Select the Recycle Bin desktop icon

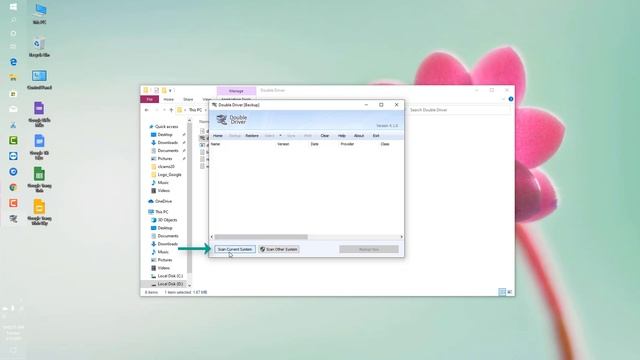(x=39, y=47)
